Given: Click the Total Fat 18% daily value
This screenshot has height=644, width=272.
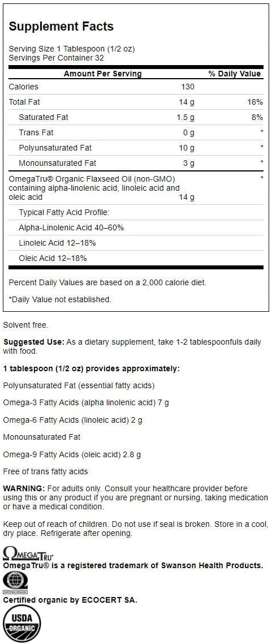Looking at the screenshot, I should (x=256, y=102).
